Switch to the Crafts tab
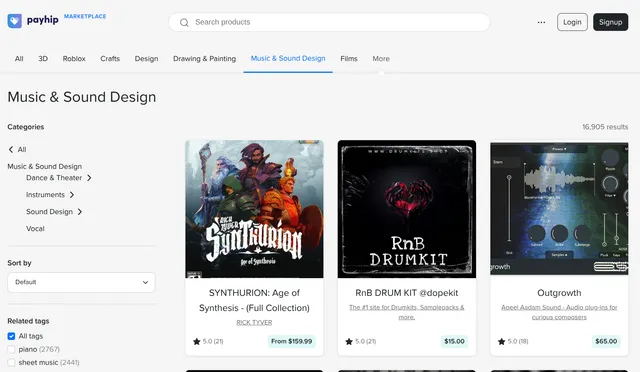This screenshot has width=640, height=372. (x=110, y=59)
